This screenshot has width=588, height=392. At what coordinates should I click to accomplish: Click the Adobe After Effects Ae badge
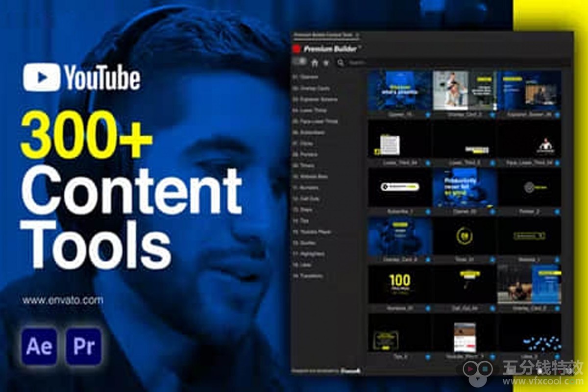[x=39, y=347]
